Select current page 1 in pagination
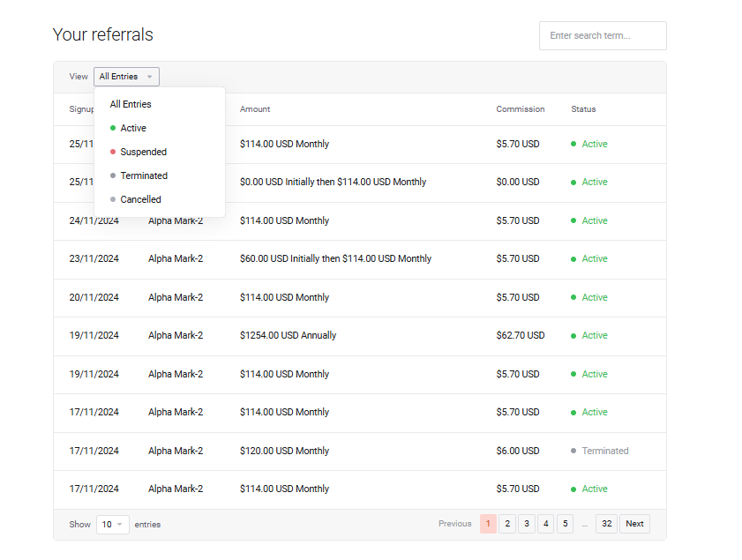 coord(488,524)
